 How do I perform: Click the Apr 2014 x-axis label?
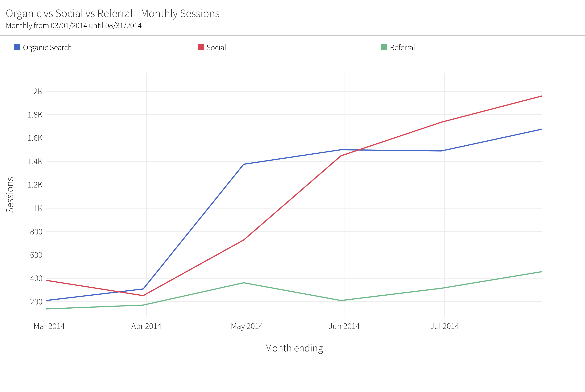click(146, 326)
